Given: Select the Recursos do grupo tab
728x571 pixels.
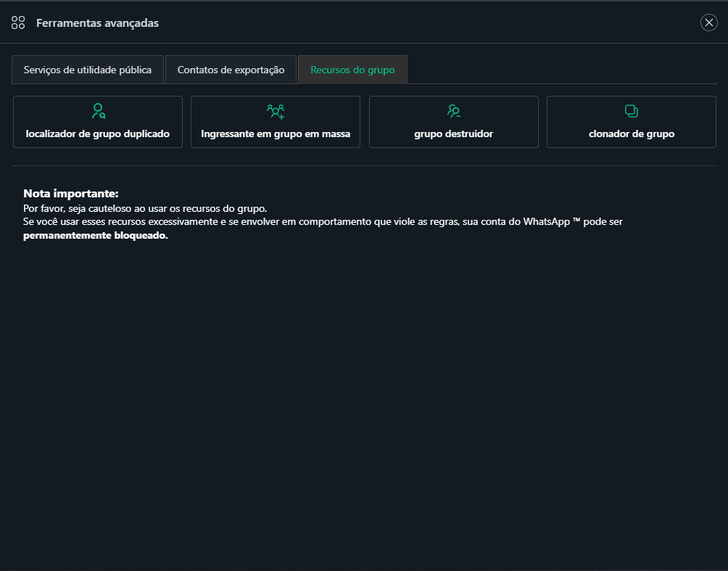Looking at the screenshot, I should (x=352, y=70).
